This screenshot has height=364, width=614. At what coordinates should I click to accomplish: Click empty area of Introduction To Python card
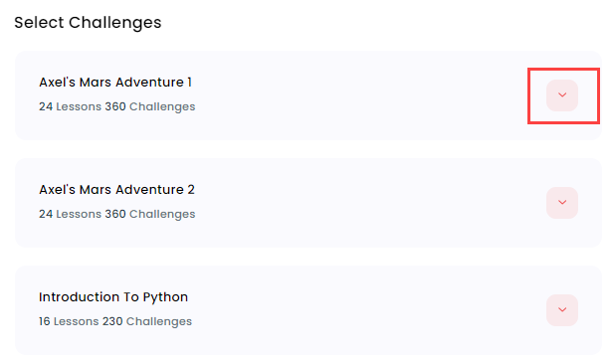pos(352,310)
